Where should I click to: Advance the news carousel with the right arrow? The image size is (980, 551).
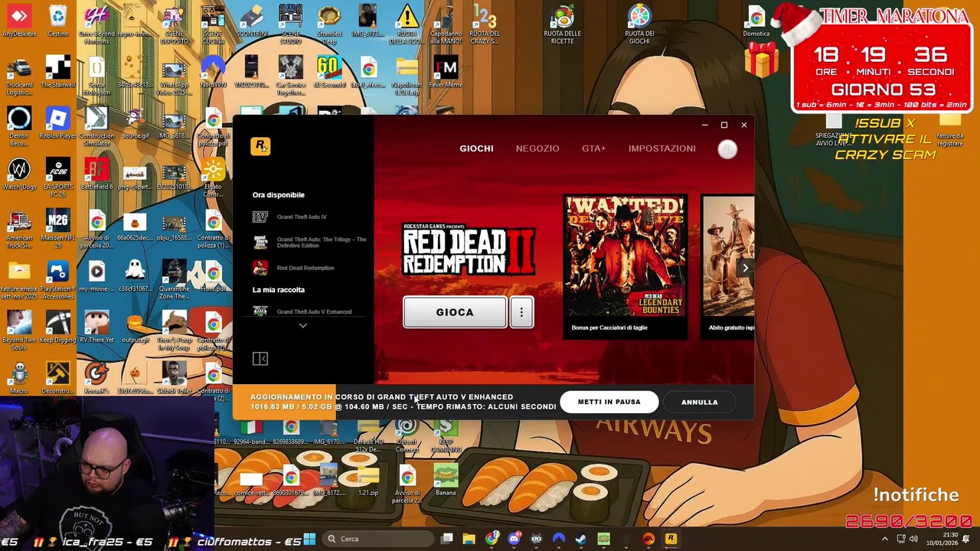pos(746,268)
